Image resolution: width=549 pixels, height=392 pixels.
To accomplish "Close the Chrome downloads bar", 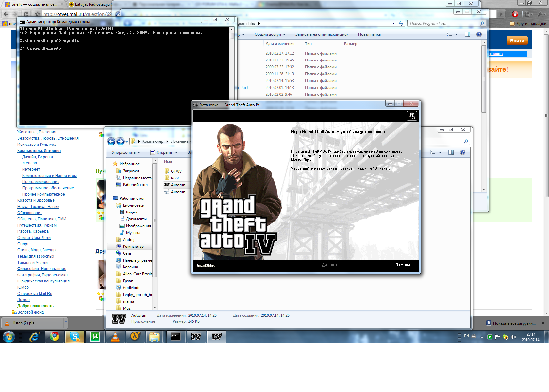I will (543, 323).
